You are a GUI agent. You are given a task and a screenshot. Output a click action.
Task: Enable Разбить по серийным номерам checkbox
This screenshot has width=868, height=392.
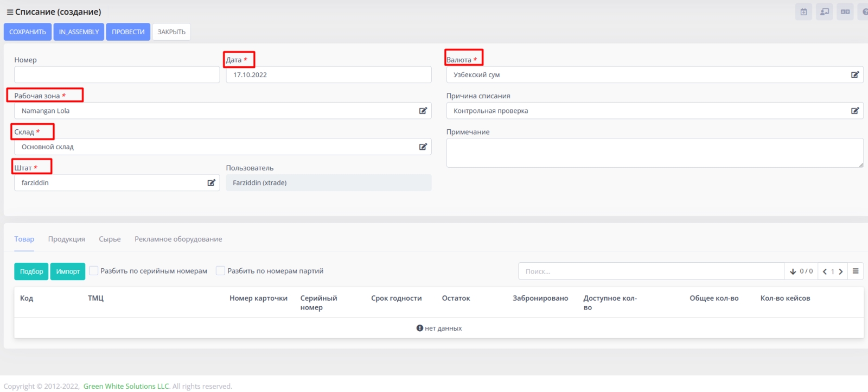94,270
